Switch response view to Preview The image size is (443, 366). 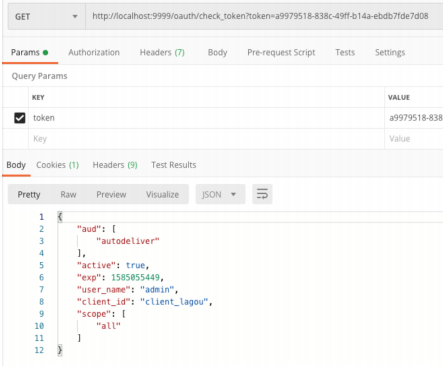click(111, 194)
